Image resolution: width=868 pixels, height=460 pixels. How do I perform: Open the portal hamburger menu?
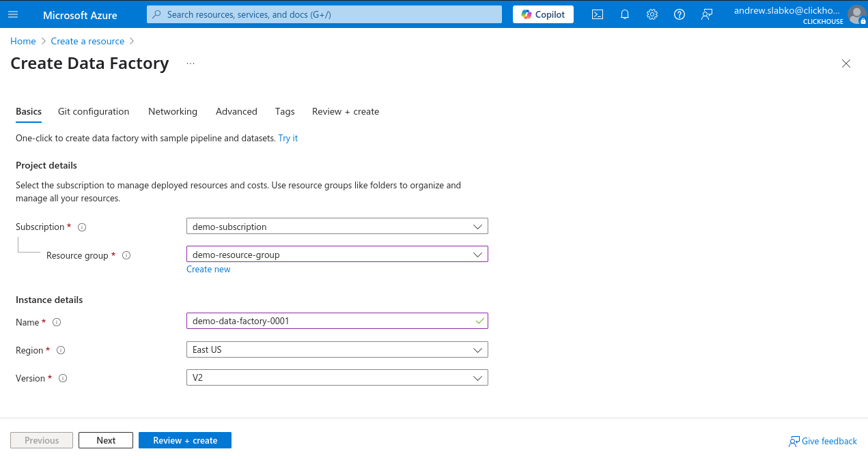click(x=13, y=14)
